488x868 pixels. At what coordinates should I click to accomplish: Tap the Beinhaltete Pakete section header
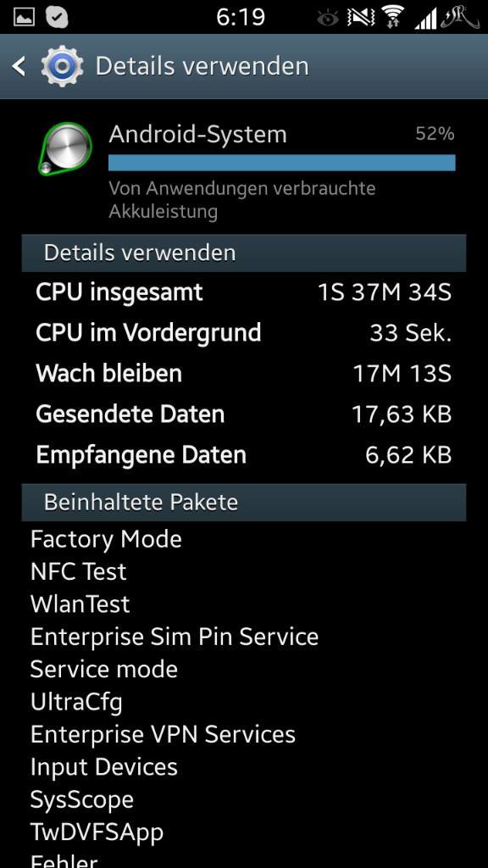tap(244, 502)
